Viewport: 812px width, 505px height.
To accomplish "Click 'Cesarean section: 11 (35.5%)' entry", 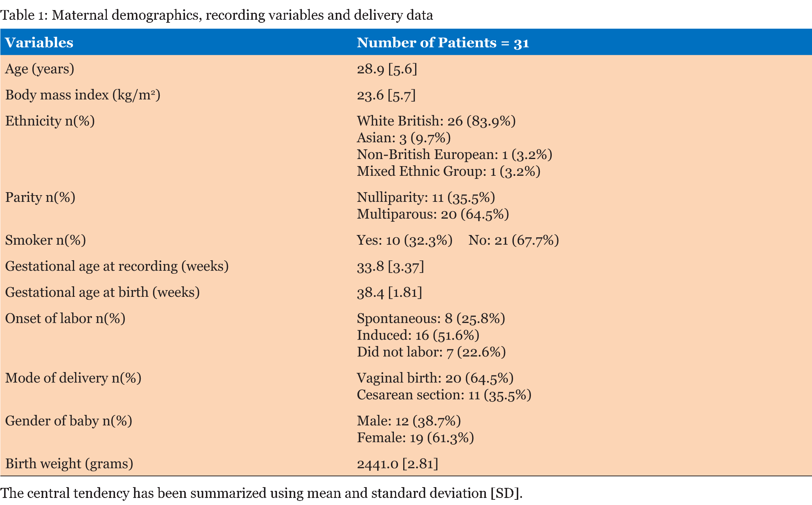I will click(x=444, y=395).
